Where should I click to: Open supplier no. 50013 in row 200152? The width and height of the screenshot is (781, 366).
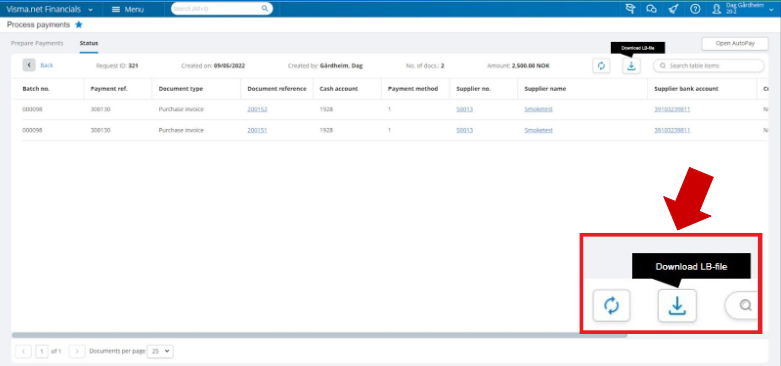464,109
